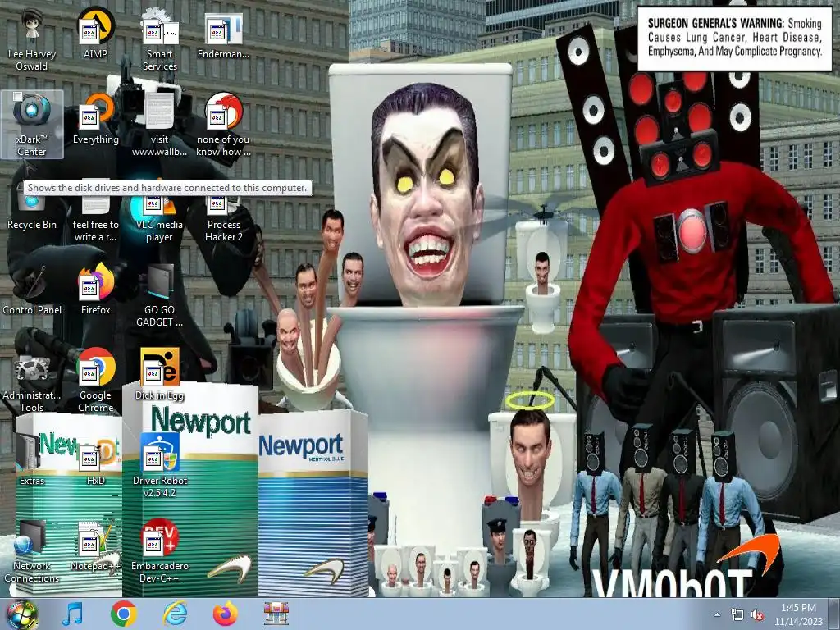
Task: Open the Dick in Egg shortcut
Action: click(160, 375)
